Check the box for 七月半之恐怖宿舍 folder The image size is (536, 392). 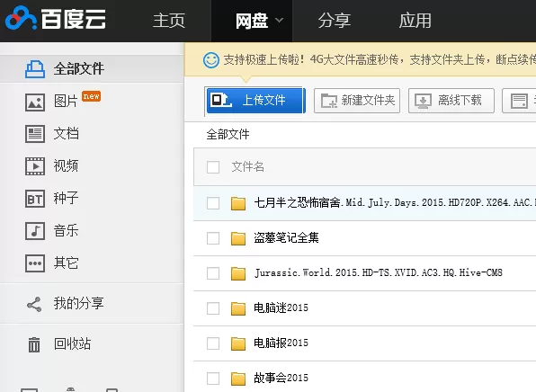[x=213, y=203]
